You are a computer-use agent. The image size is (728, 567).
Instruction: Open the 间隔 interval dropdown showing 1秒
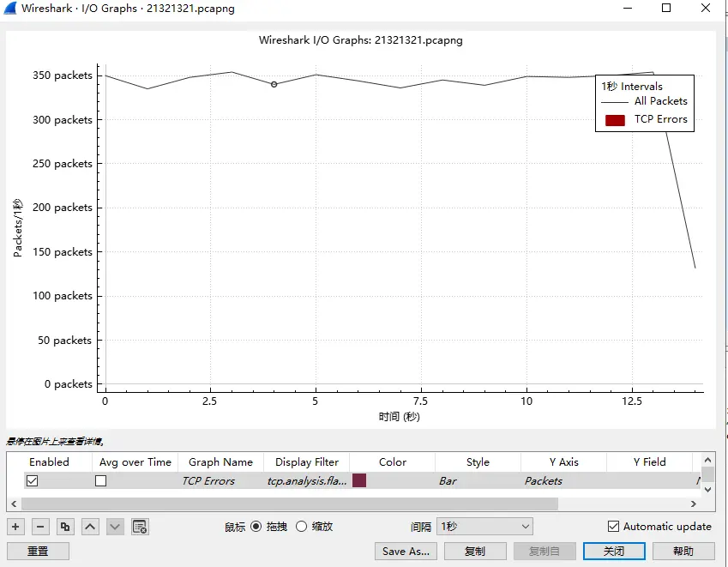click(x=484, y=526)
